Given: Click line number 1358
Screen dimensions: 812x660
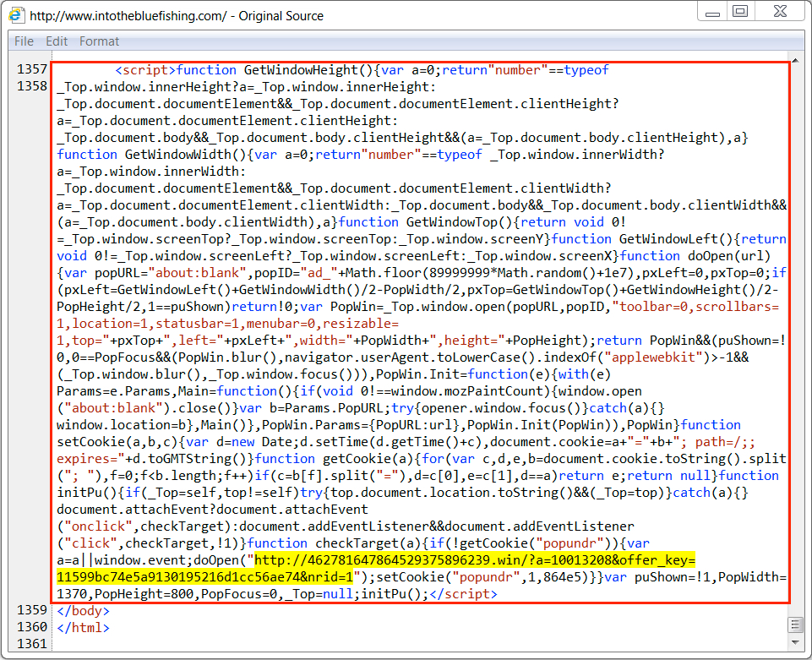Looking at the screenshot, I should click(x=31, y=86).
